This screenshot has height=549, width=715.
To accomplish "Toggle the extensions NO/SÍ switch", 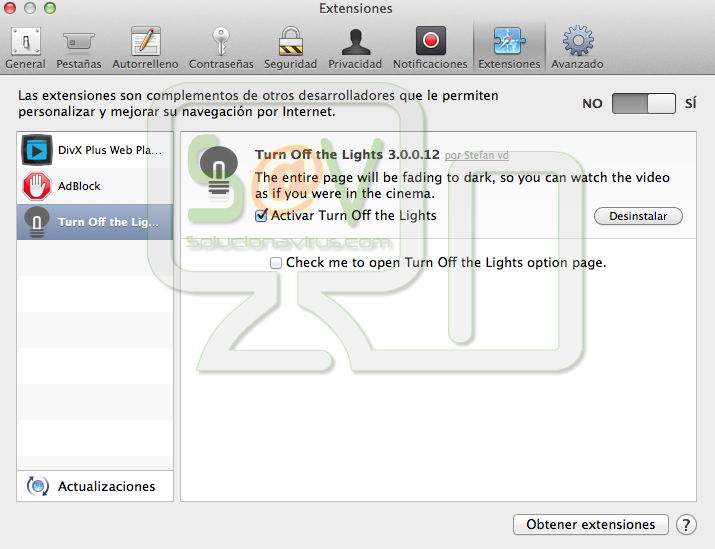I will click(643, 104).
